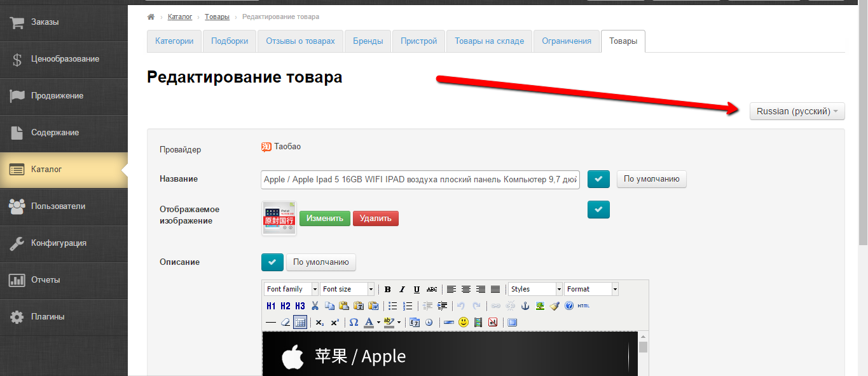Screen dimensions: 868x376
Task: Apply H1 heading in editor
Action: point(272,305)
